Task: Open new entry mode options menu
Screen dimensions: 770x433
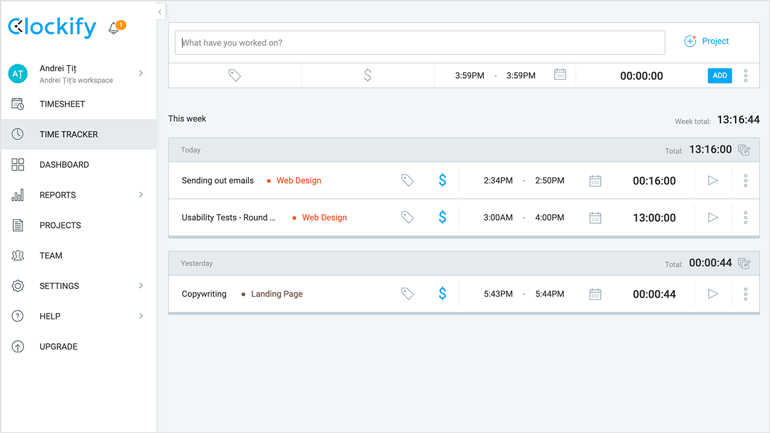Action: tap(745, 76)
